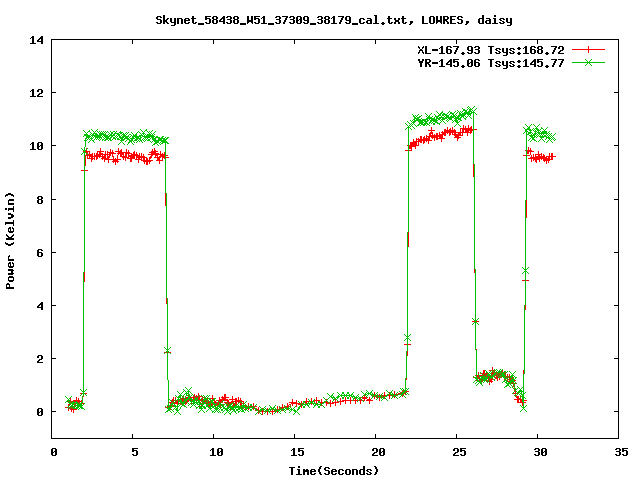640x480 pixels.
Task: Click the y-axis tick label '12'
Action: click(x=36, y=93)
